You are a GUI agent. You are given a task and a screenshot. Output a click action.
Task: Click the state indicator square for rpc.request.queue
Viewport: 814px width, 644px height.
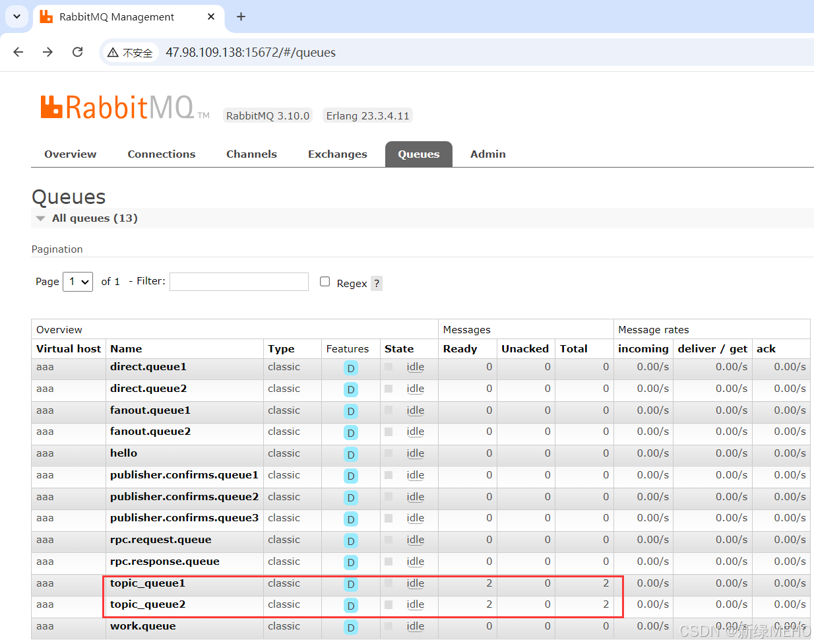point(389,540)
